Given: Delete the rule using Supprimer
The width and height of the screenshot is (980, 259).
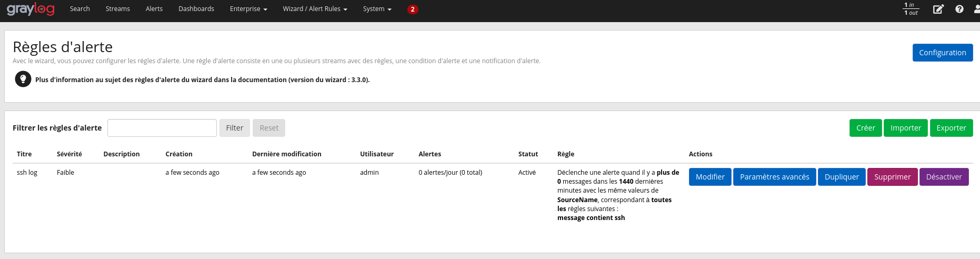Looking at the screenshot, I should pyautogui.click(x=892, y=177).
